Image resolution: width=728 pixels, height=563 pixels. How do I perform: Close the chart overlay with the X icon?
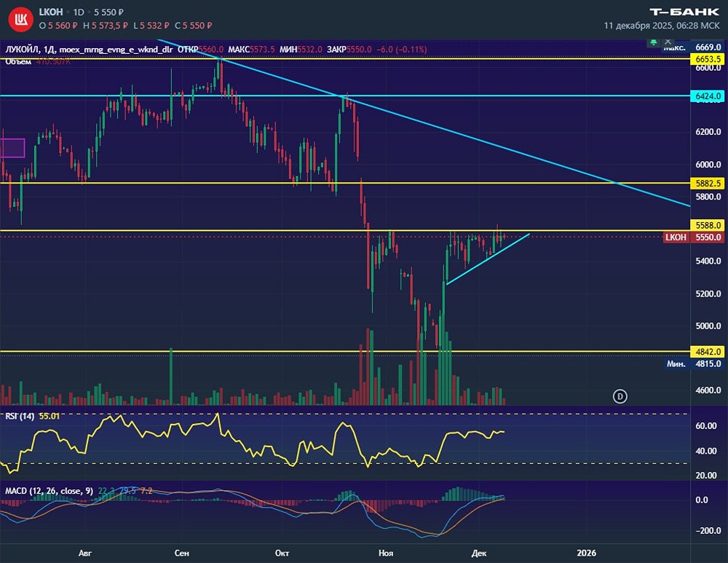pos(668,42)
